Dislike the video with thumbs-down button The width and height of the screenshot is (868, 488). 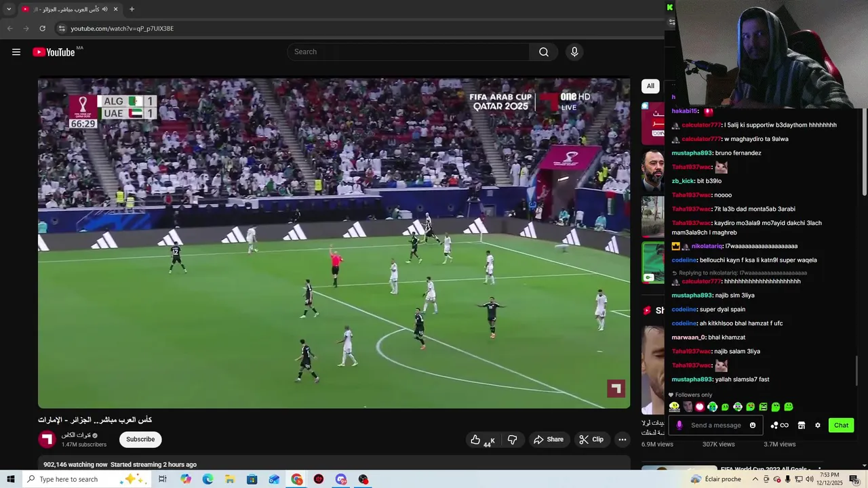(513, 440)
